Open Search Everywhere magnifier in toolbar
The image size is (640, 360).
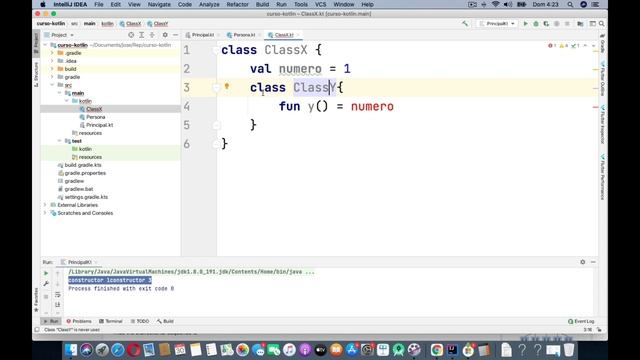602,24
